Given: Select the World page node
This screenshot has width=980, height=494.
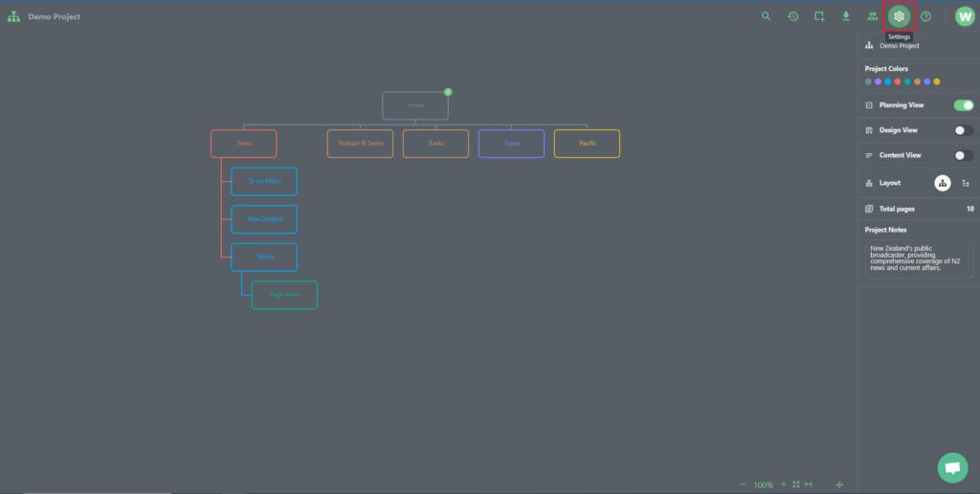Looking at the screenshot, I should pyautogui.click(x=264, y=257).
